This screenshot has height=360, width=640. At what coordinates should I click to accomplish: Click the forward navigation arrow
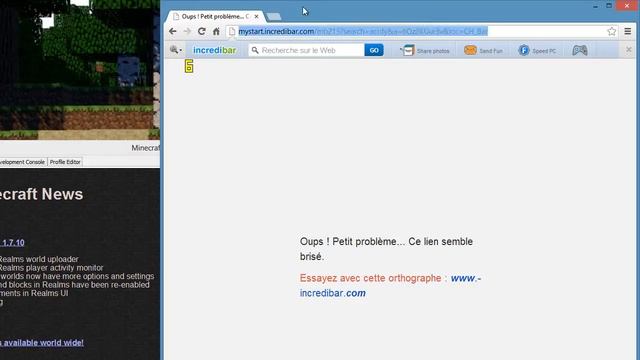tap(187, 31)
